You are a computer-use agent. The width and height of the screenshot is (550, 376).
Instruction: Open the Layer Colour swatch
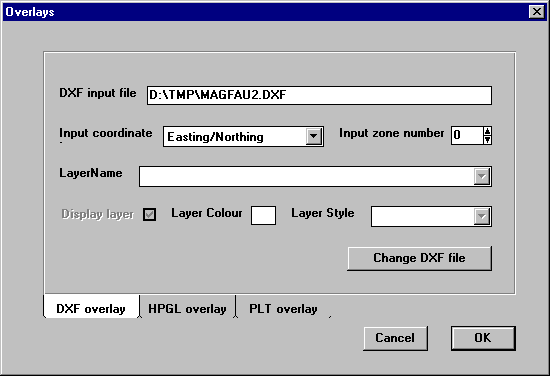(x=263, y=215)
